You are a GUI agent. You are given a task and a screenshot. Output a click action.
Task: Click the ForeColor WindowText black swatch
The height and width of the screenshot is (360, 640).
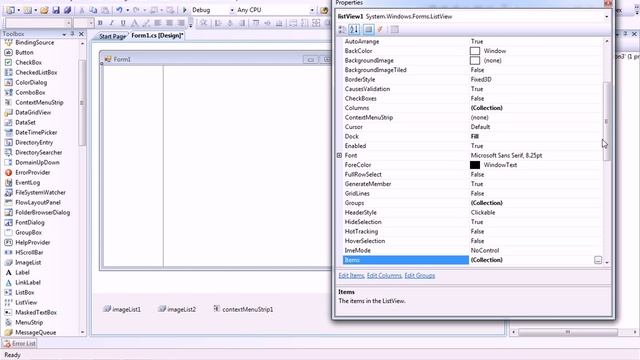click(x=475, y=165)
